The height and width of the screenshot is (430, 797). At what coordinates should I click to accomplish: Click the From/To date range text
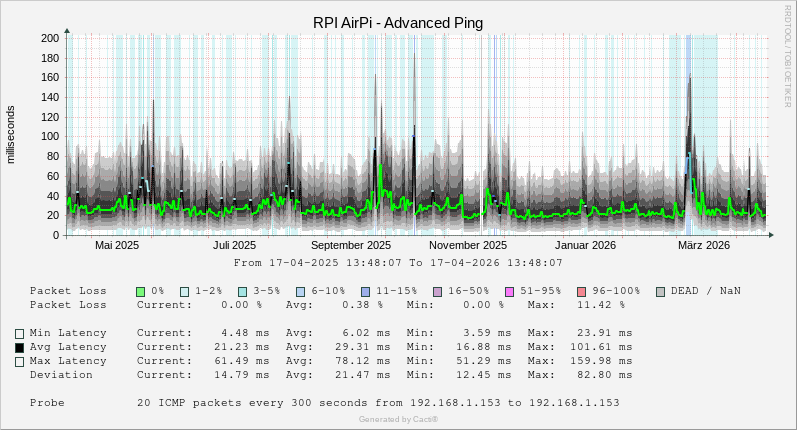click(398, 263)
